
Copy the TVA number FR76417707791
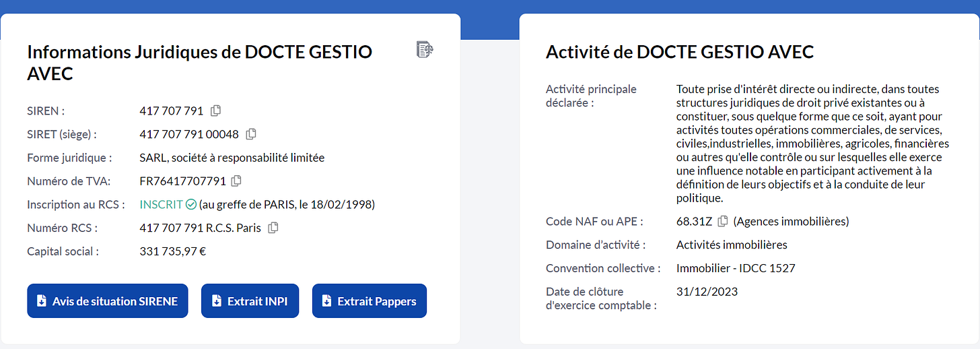(236, 181)
